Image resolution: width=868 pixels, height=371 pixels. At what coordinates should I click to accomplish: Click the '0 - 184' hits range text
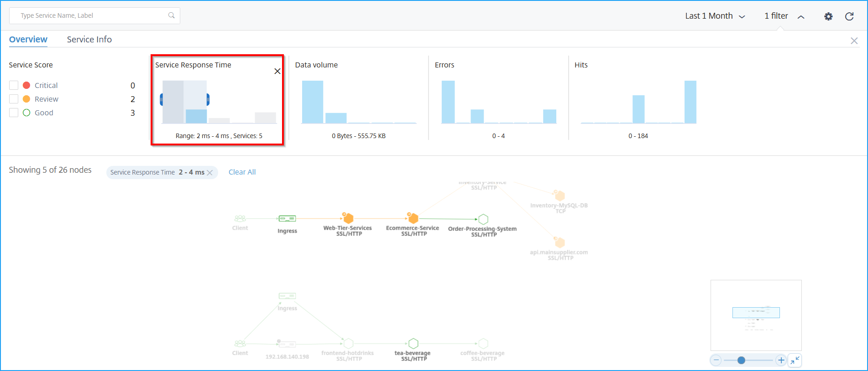click(638, 136)
